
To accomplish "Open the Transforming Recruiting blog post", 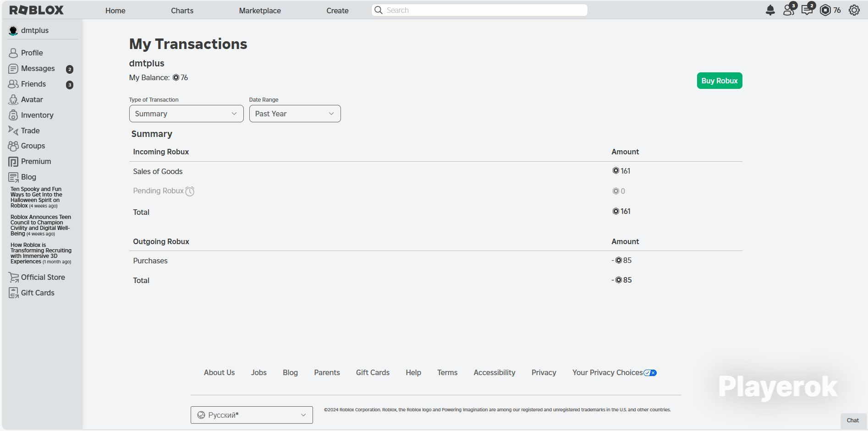I will [41, 253].
